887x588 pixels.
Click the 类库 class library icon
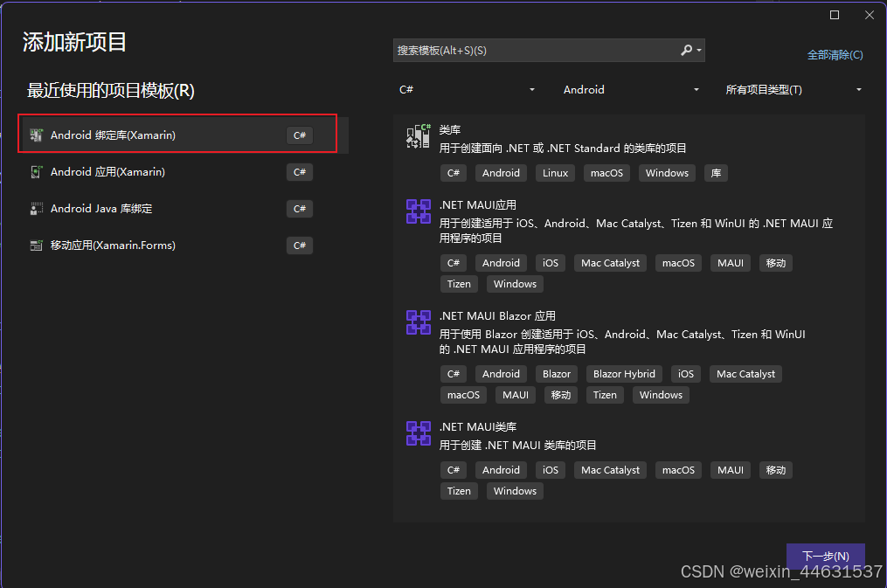[419, 135]
